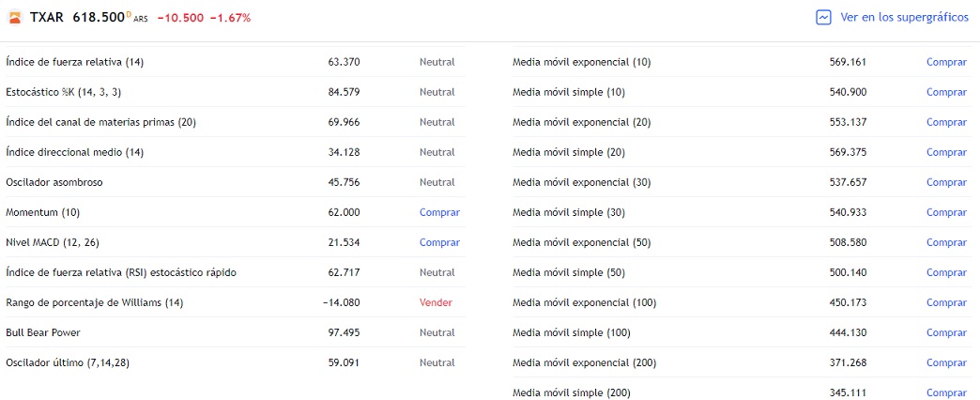980x400 pixels.
Task: Click the Estocástico %K (14, 3, 3) label
Action: (64, 92)
